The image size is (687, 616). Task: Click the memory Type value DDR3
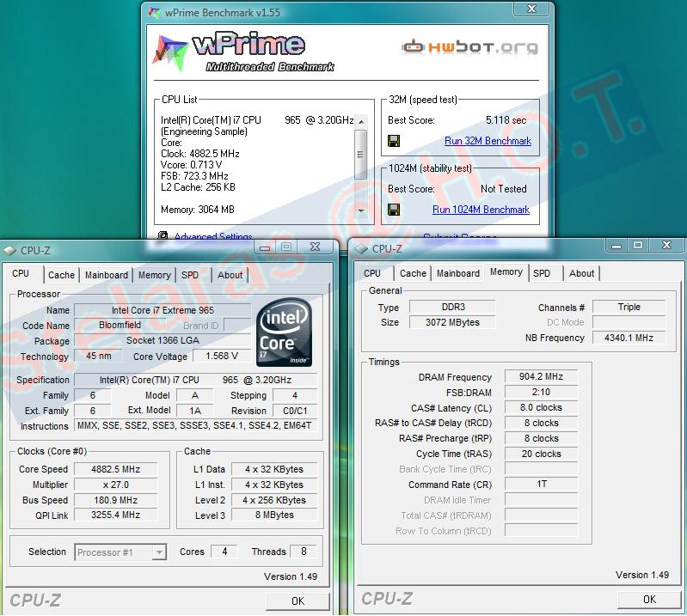[x=452, y=307]
